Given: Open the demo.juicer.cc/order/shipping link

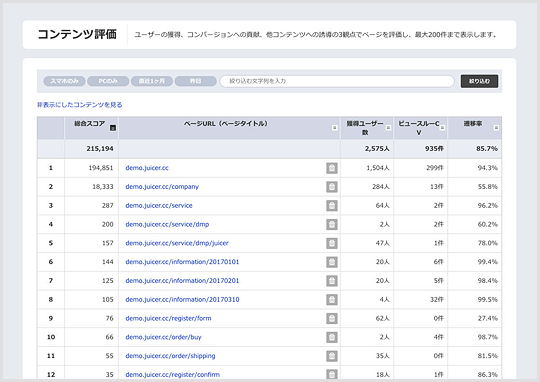Looking at the screenshot, I should point(170,356).
